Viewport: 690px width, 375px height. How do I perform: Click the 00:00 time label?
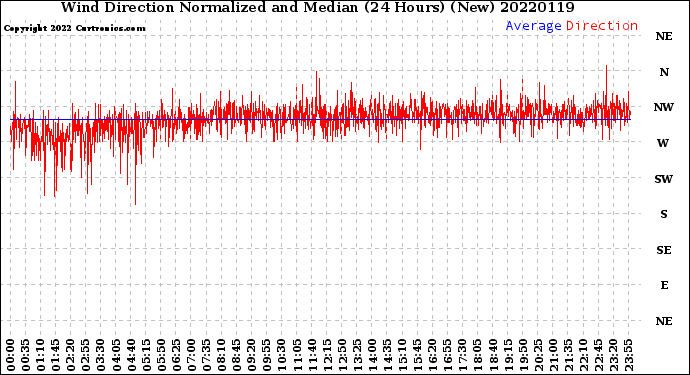(x=11, y=355)
